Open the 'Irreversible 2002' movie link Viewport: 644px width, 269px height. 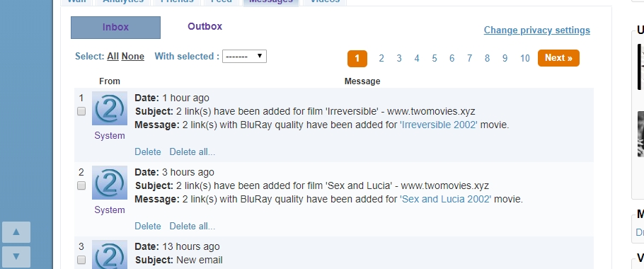click(439, 125)
